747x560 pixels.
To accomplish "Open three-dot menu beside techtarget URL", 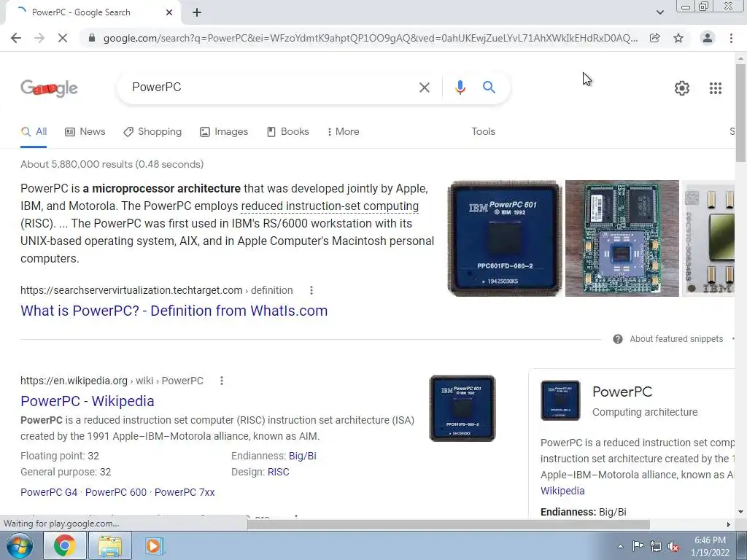I will [311, 290].
